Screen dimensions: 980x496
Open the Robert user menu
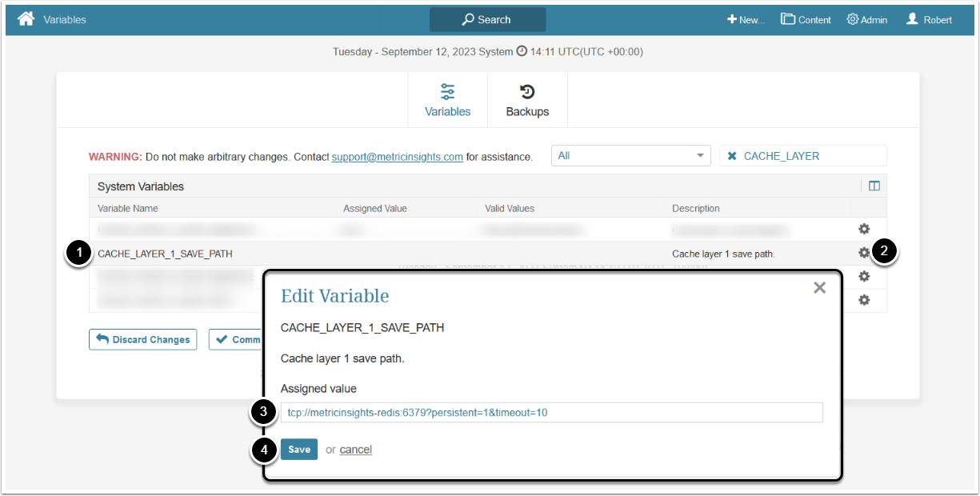tap(929, 20)
